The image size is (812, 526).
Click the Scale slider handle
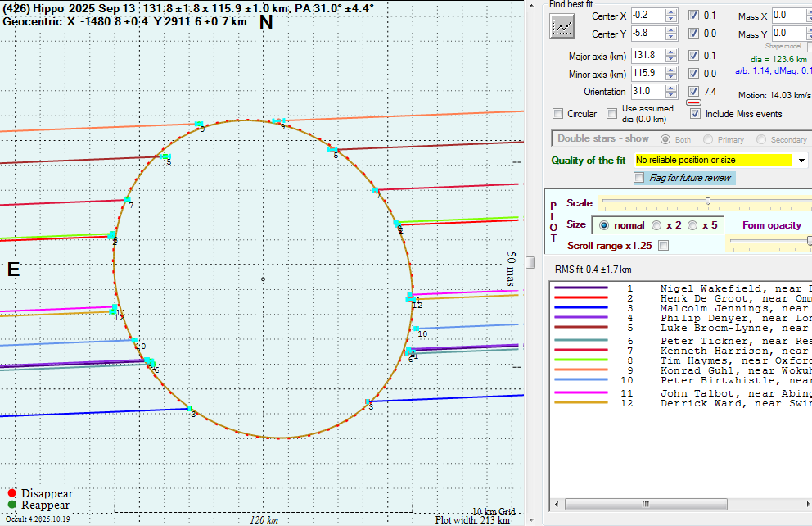coord(707,202)
